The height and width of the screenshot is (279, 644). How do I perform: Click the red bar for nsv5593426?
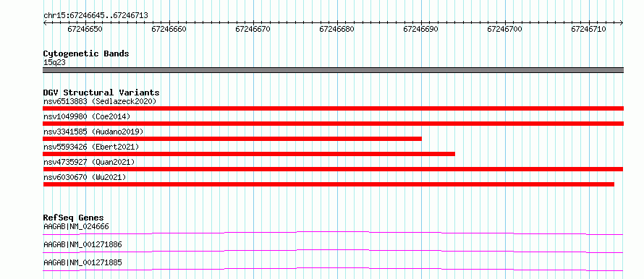click(x=249, y=154)
